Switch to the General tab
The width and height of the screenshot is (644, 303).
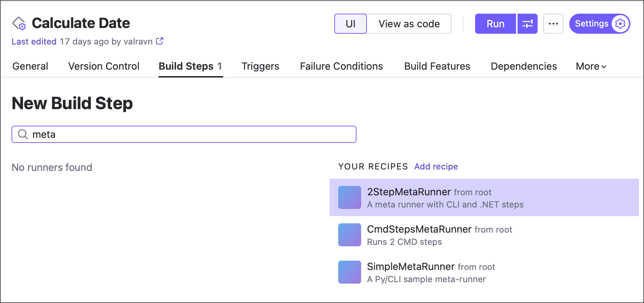pos(30,66)
